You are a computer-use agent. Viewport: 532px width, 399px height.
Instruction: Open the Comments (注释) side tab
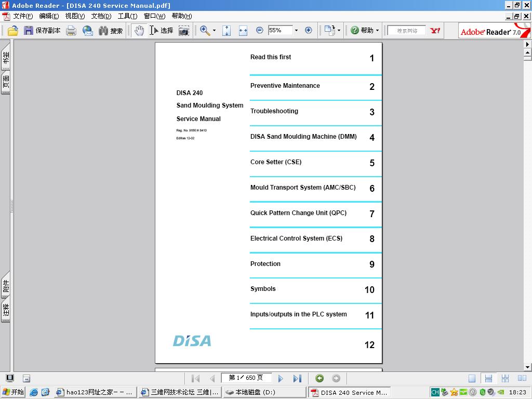(6, 310)
